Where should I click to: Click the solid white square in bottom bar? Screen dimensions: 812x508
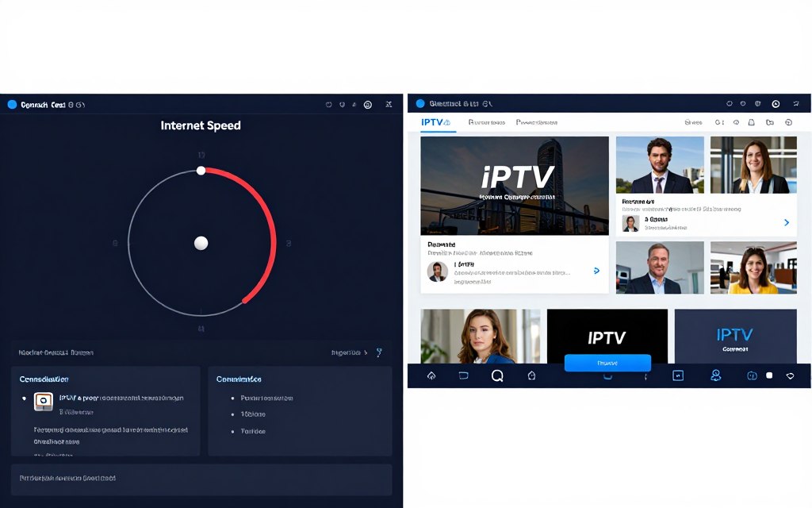click(769, 375)
